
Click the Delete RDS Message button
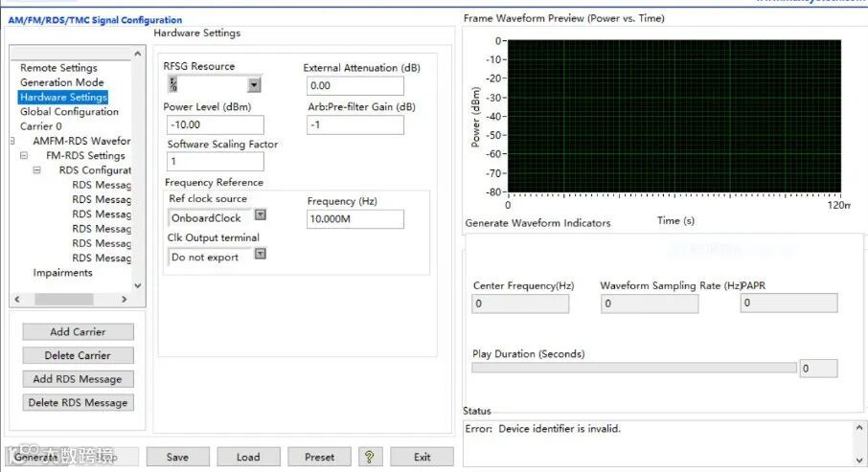pos(78,403)
